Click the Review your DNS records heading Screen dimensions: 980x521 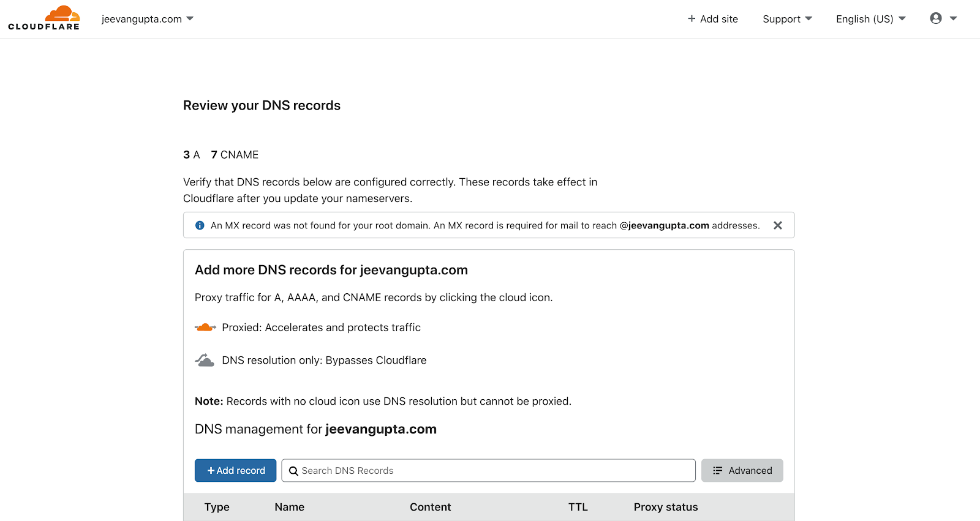pos(262,105)
